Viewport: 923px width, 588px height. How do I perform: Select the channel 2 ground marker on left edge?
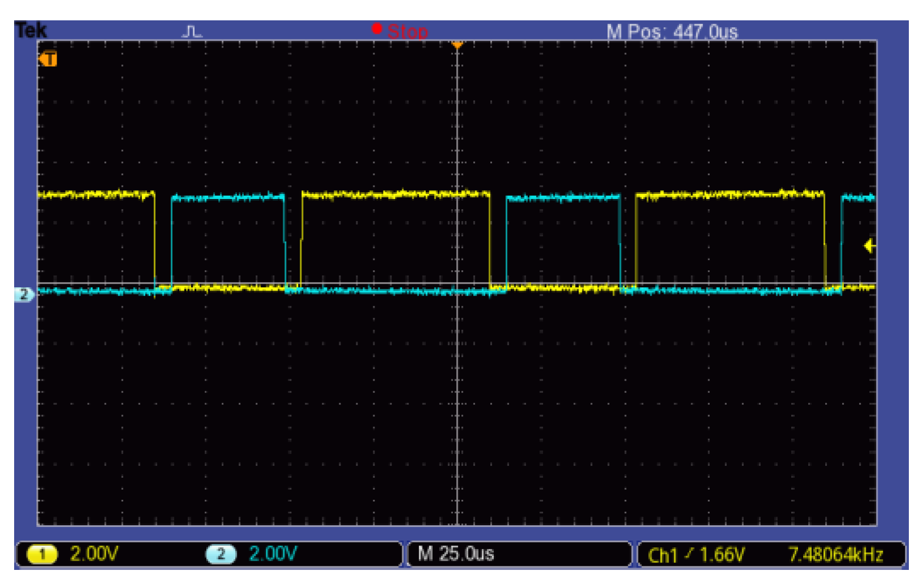24,294
